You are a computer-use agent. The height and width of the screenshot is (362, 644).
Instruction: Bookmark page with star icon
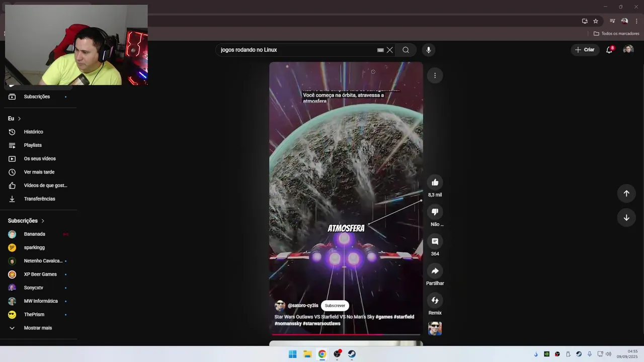tap(596, 21)
